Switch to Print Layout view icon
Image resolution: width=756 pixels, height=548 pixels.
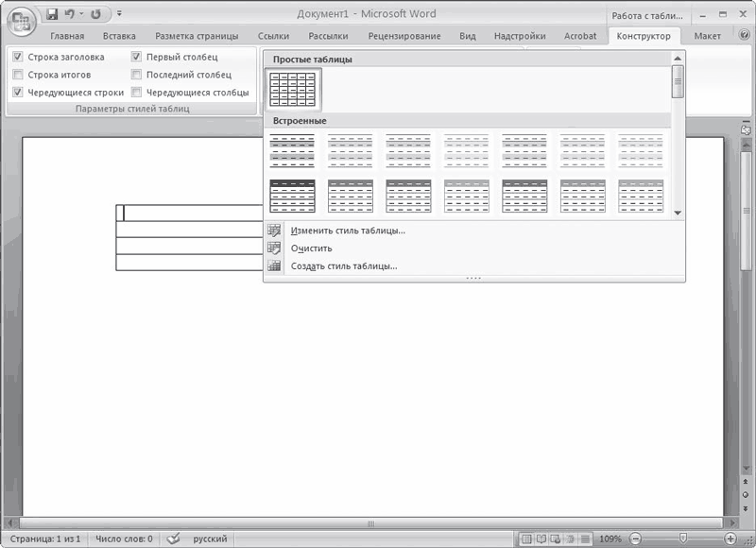pos(527,539)
